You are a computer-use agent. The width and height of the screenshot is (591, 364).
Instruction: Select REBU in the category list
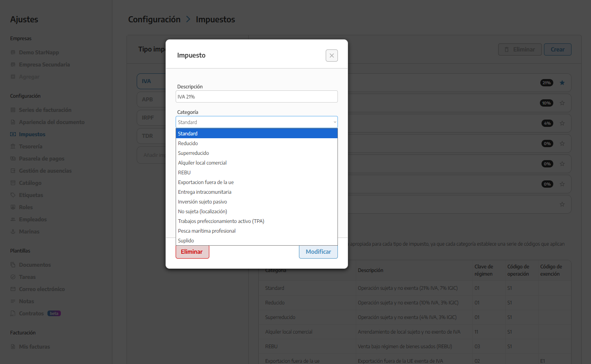tap(184, 173)
